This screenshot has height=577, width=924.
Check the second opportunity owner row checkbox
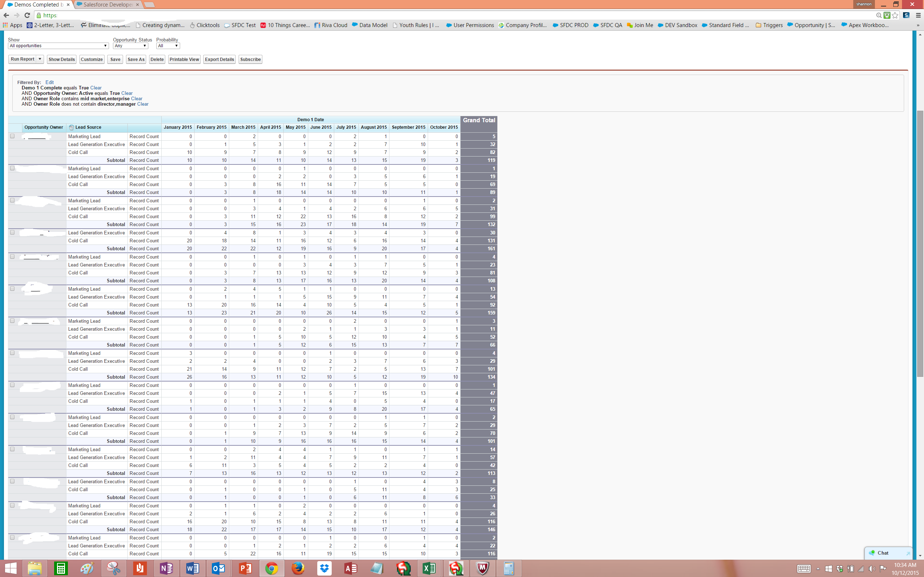pos(12,168)
